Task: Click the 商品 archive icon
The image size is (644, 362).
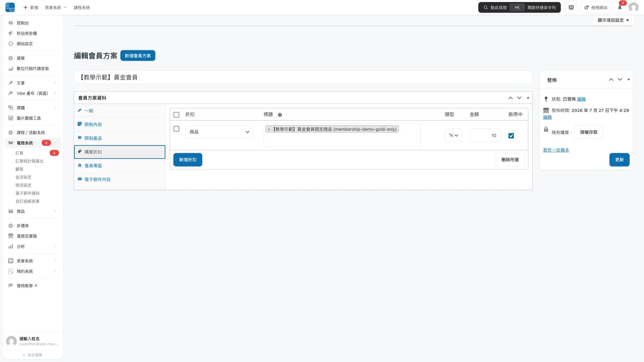Action: (x=11, y=212)
